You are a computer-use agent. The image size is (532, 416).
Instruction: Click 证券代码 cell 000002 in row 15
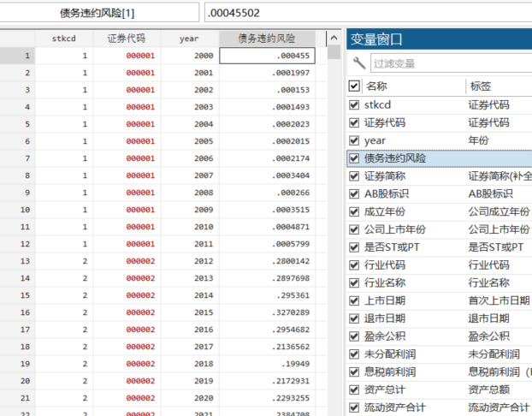click(x=127, y=295)
